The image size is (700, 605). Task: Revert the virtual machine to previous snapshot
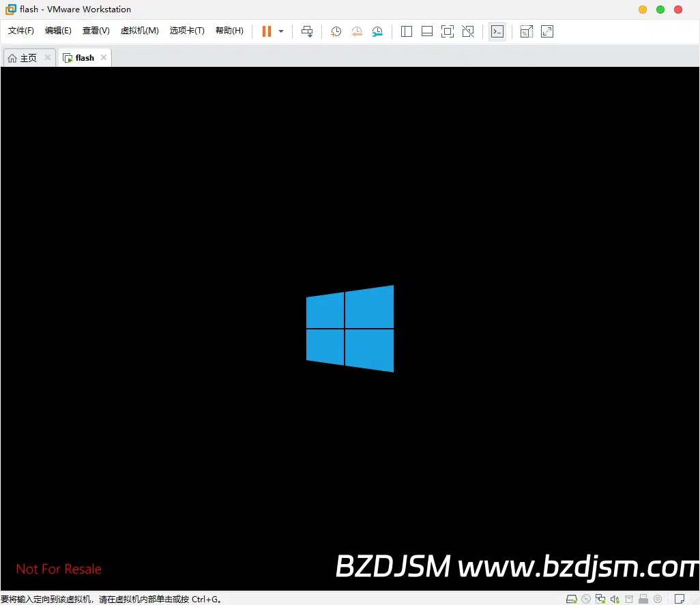[x=357, y=31]
